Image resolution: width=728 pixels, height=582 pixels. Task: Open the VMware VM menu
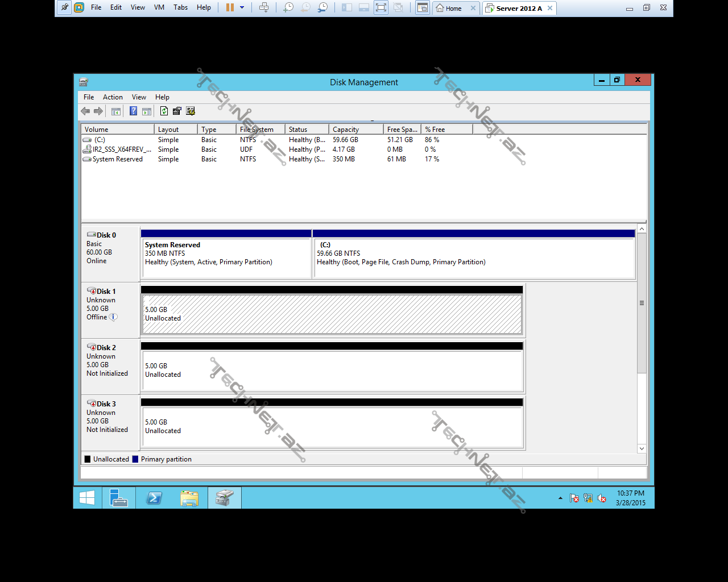tap(159, 7)
